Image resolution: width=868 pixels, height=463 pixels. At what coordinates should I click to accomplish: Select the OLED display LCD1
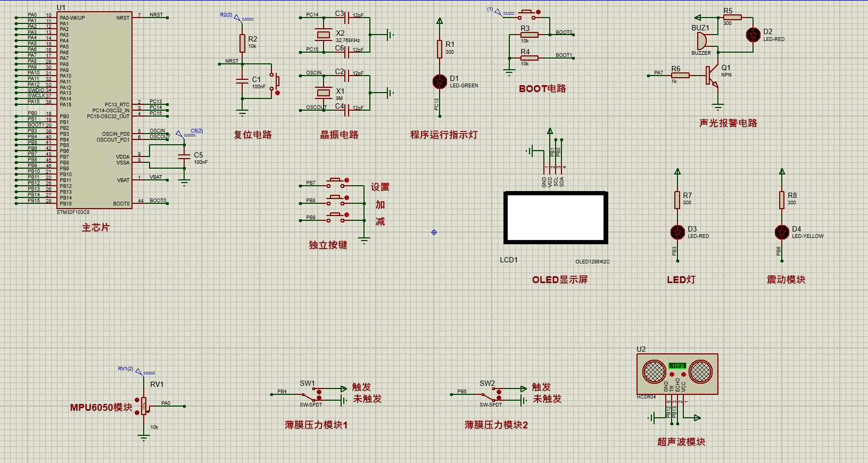point(556,218)
